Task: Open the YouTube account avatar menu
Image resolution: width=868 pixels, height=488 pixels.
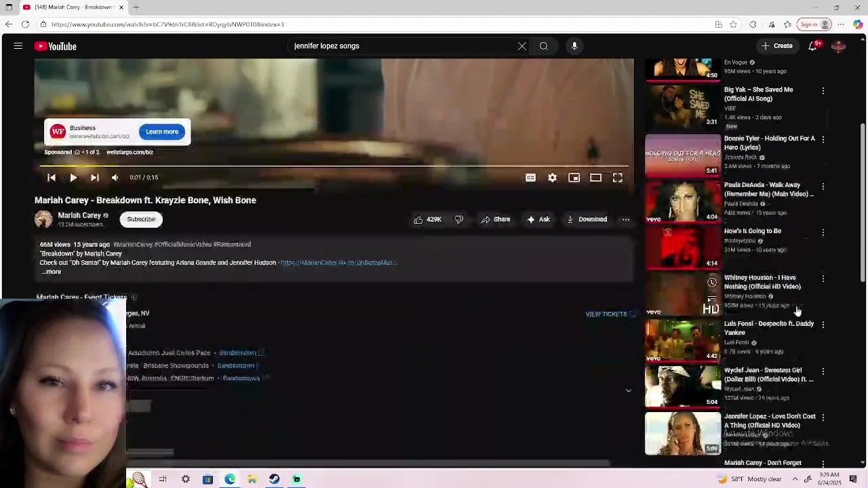Action: (839, 46)
